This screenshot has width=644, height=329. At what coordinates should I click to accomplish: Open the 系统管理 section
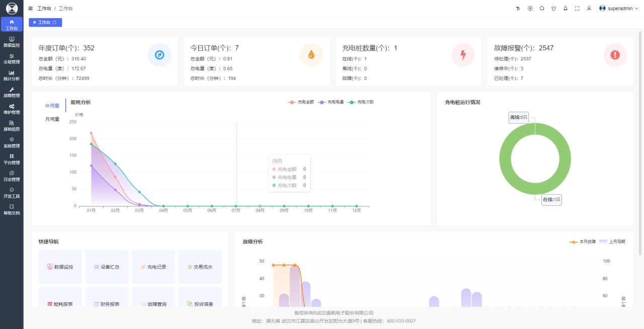click(12, 142)
